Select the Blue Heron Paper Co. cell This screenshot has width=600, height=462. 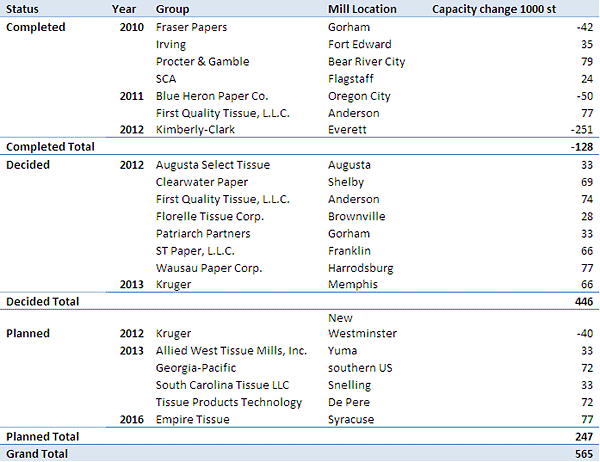tap(212, 96)
